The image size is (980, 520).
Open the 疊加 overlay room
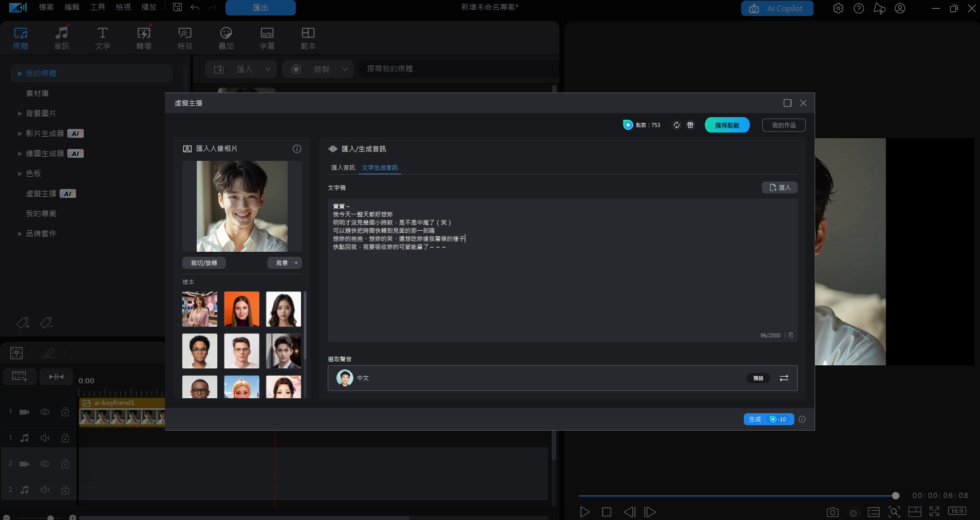point(226,38)
